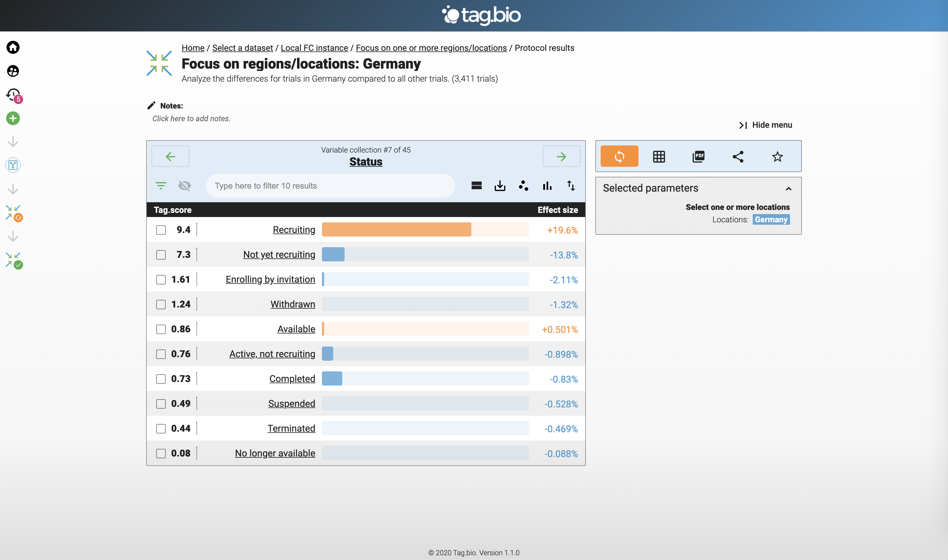Download results with the download icon
This screenshot has width=948, height=560.
click(500, 186)
